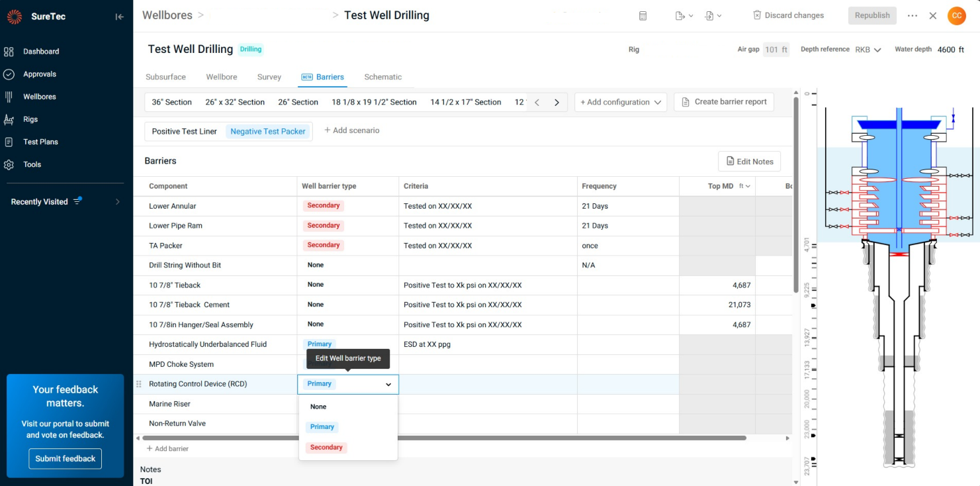The width and height of the screenshot is (980, 486).
Task: Expand the Recently Visited list
Action: 118,201
